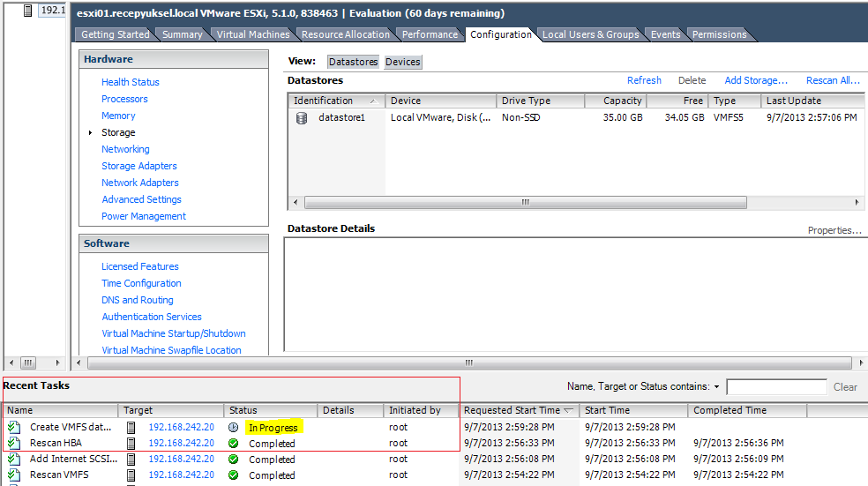Click the datastore1 disk icon
This screenshot has height=486, width=868.
tap(302, 118)
